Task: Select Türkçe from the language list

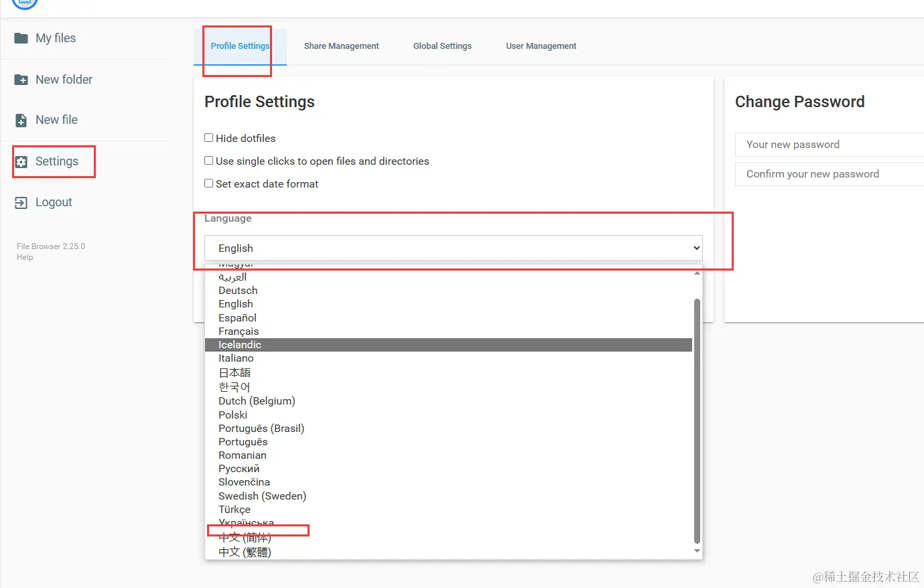Action: (448, 510)
